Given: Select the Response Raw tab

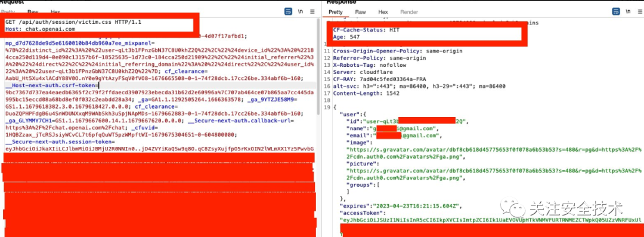Looking at the screenshot, I should 361,12.
